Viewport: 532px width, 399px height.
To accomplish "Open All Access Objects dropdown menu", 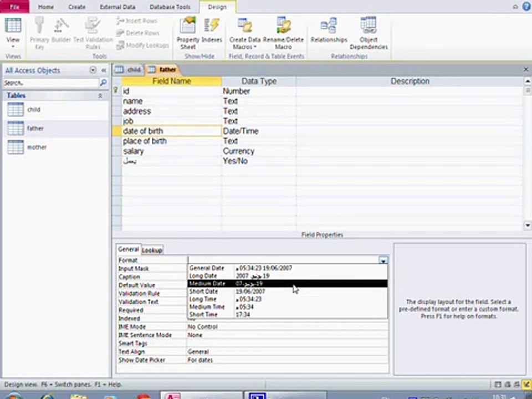I will point(93,70).
